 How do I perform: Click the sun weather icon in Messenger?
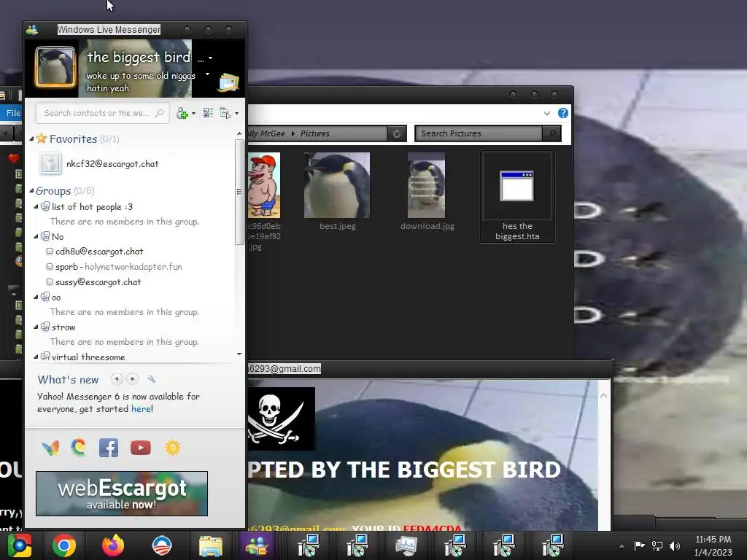pyautogui.click(x=172, y=448)
